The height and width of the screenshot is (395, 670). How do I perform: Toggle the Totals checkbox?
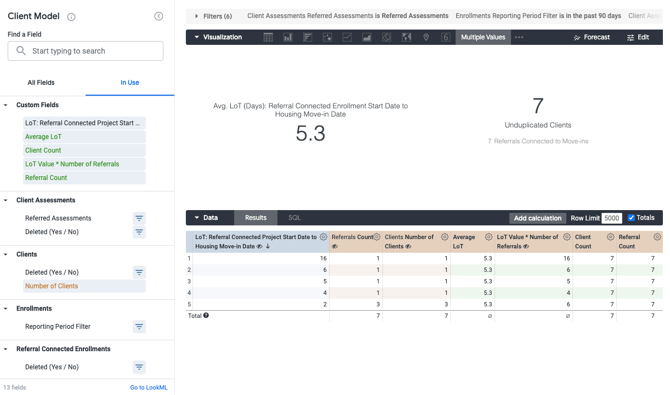coord(631,218)
